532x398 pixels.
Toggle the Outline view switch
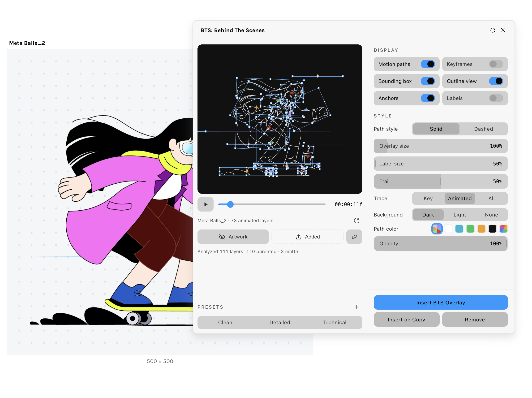[x=496, y=81]
